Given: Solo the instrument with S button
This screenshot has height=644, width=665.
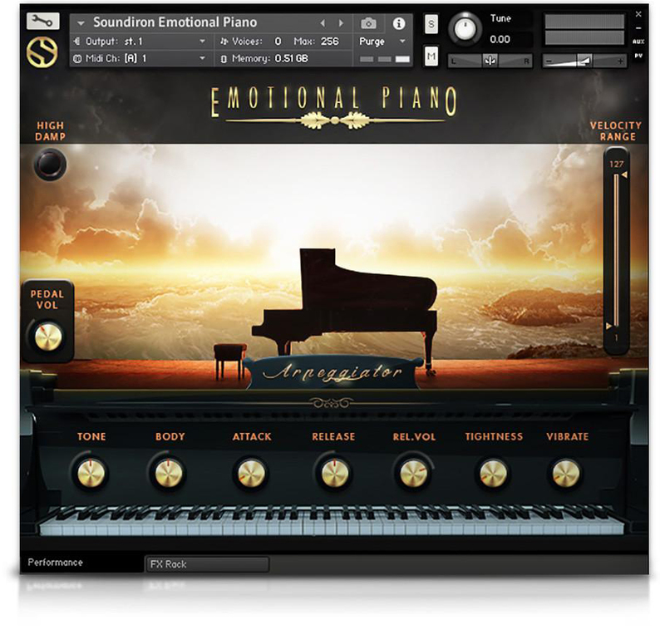Looking at the screenshot, I should click(x=431, y=24).
